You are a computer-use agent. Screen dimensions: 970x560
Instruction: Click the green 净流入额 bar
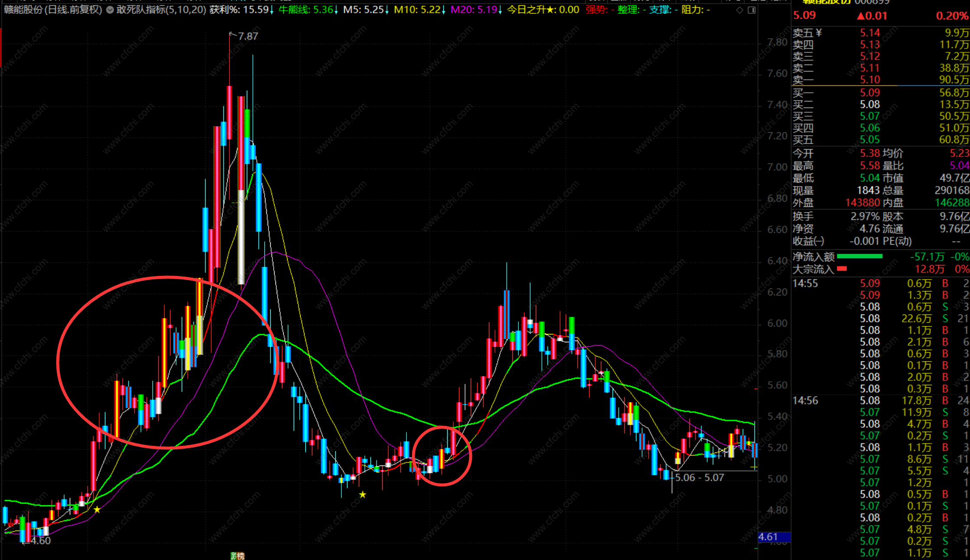point(859,256)
